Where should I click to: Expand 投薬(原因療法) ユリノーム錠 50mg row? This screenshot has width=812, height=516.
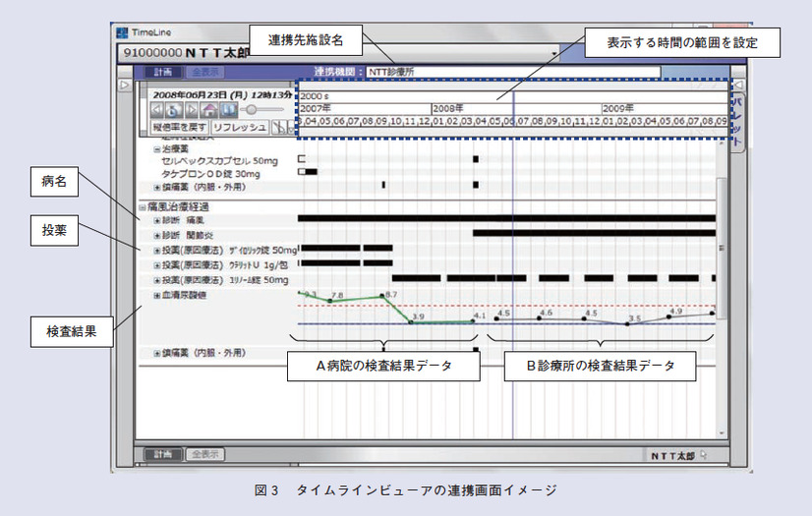157,280
